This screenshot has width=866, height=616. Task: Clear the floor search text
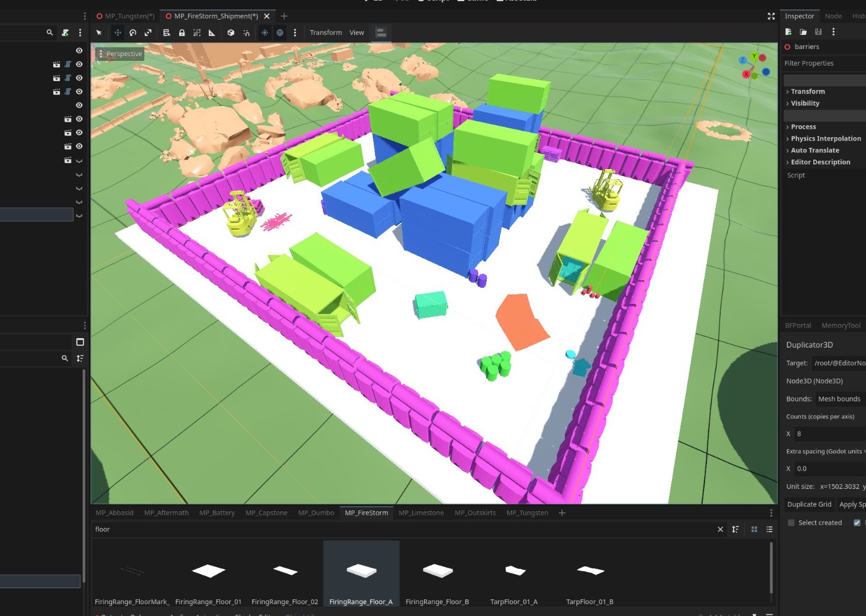720,529
